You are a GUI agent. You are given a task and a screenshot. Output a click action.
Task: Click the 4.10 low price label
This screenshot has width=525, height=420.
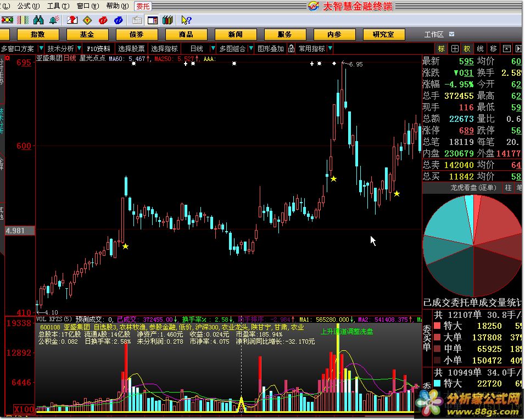(x=51, y=312)
